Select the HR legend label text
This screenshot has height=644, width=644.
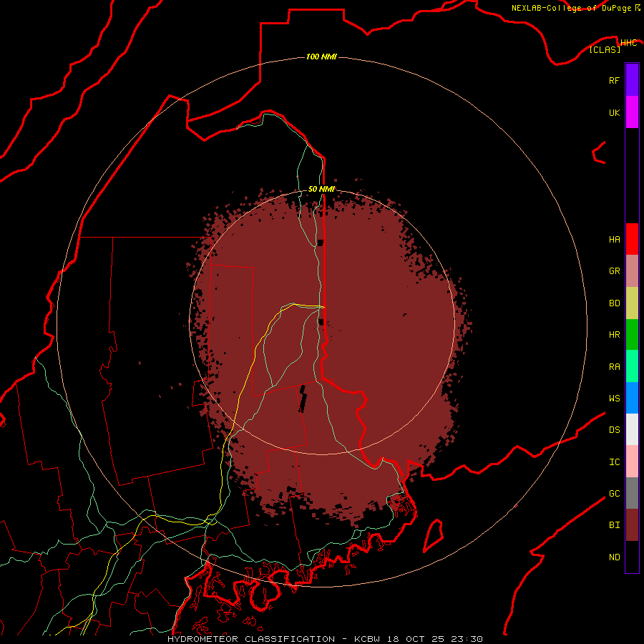614,335
